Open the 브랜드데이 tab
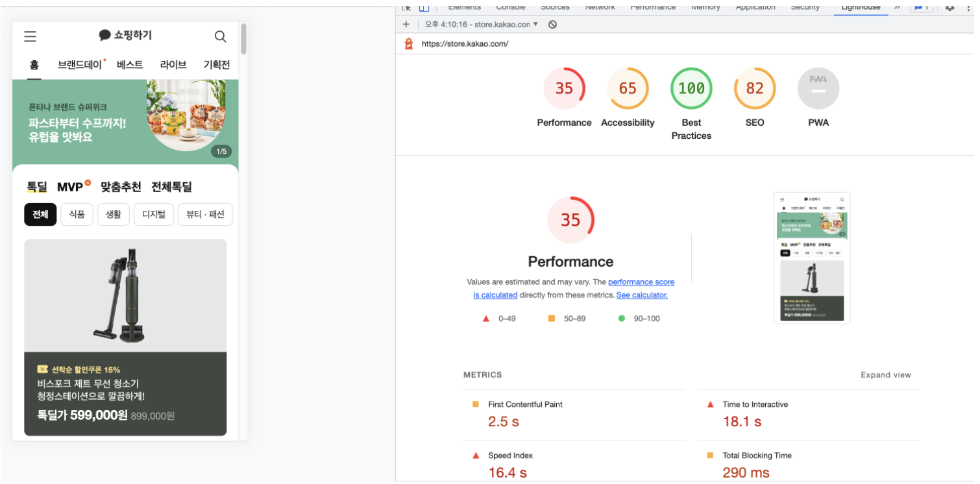Image resolution: width=980 pixels, height=484 pixels. coord(80,65)
